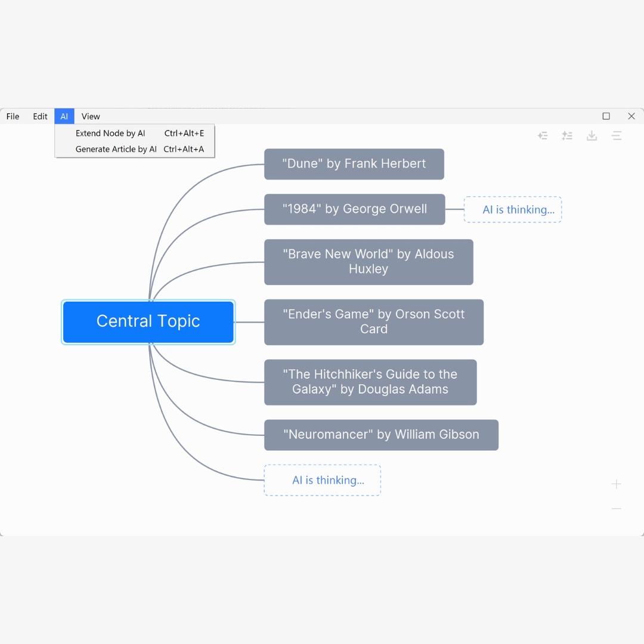The height and width of the screenshot is (644, 644).
Task: Zoom in using the plus icon
Action: coord(617,484)
